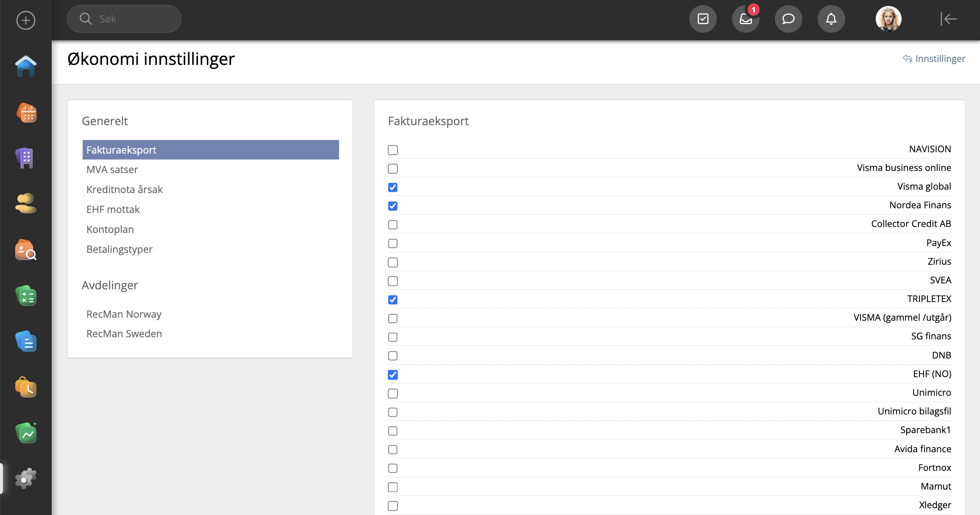Open the inbox icon with notification badge
Screen dimensions: 980x515
tap(746, 19)
